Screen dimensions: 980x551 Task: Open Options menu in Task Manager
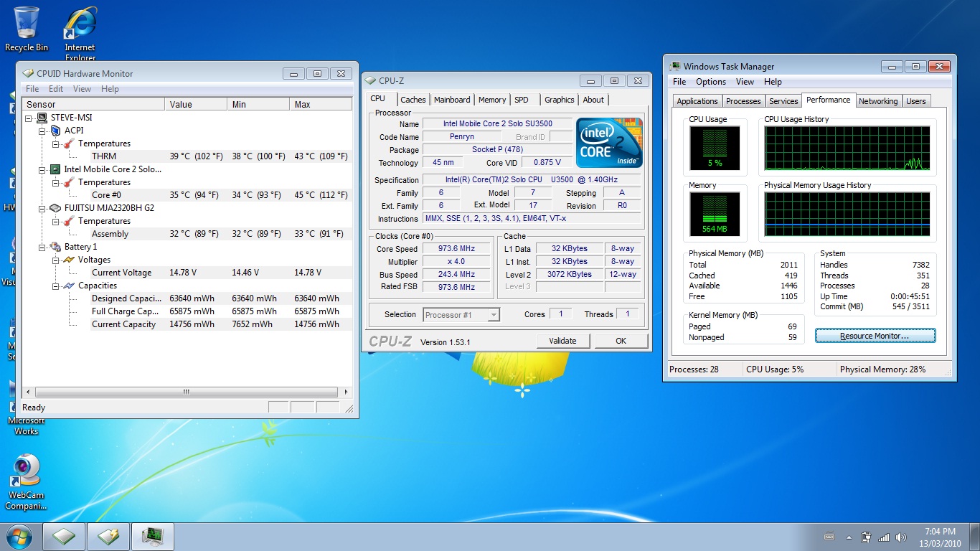(711, 82)
